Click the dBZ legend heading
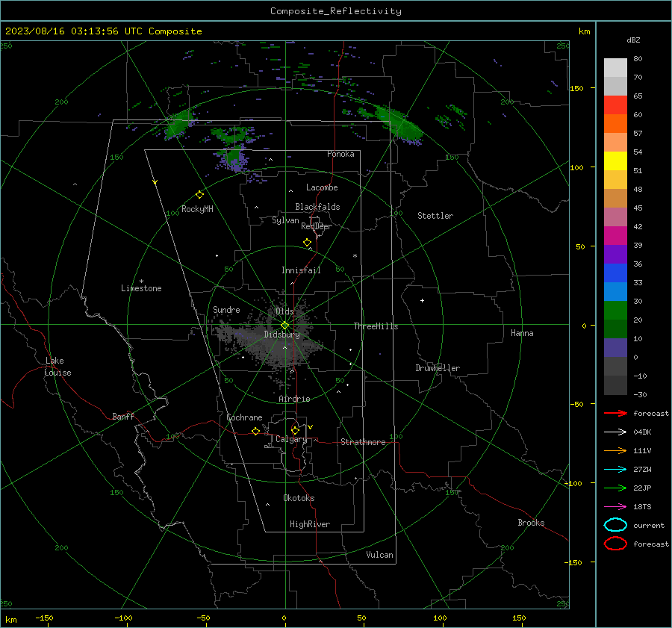This screenshot has height=628, width=672. 633,40
